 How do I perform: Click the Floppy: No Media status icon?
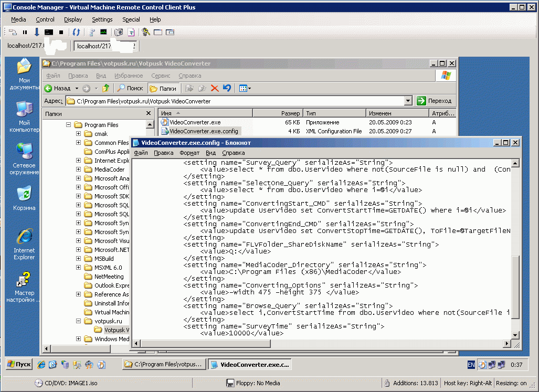tap(230, 383)
